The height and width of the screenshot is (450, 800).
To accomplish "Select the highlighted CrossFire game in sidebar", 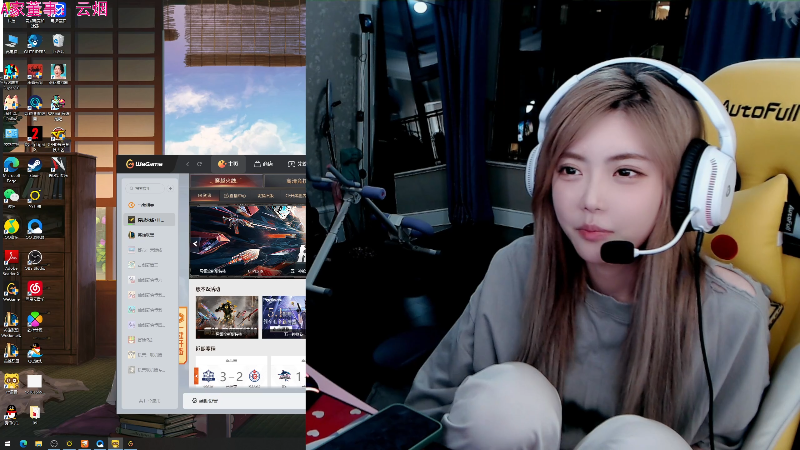I will pyautogui.click(x=149, y=220).
